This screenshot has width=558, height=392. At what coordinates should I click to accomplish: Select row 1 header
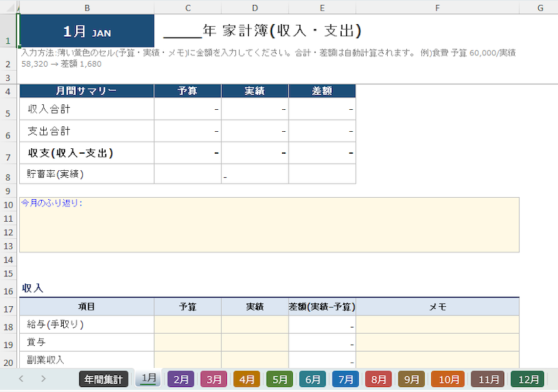click(x=8, y=30)
